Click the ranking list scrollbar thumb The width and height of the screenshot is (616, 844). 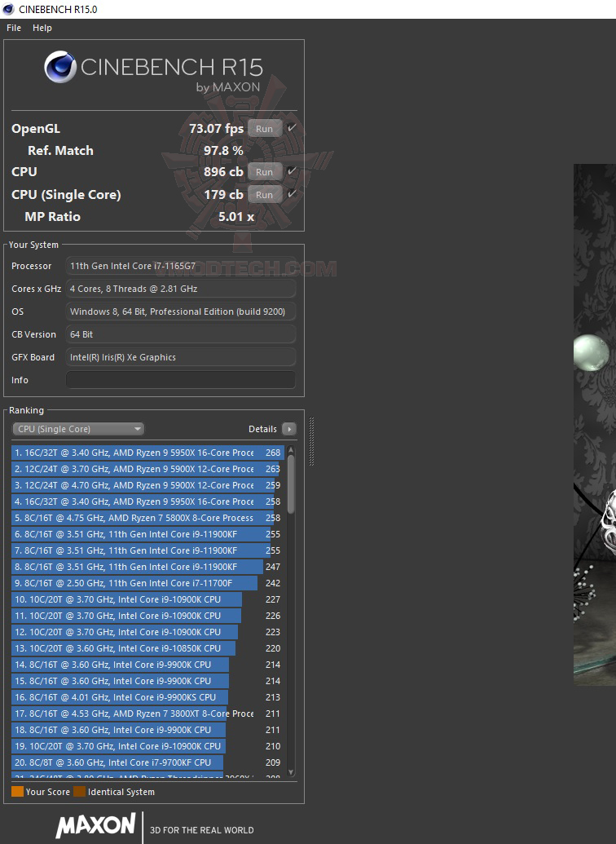pyautogui.click(x=291, y=484)
